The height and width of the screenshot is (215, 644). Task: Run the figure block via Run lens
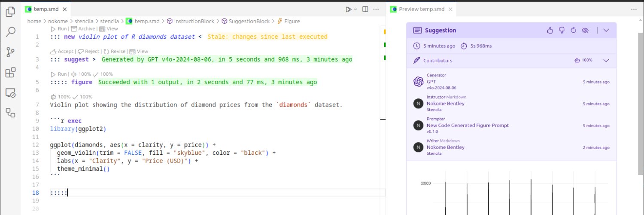[59, 74]
